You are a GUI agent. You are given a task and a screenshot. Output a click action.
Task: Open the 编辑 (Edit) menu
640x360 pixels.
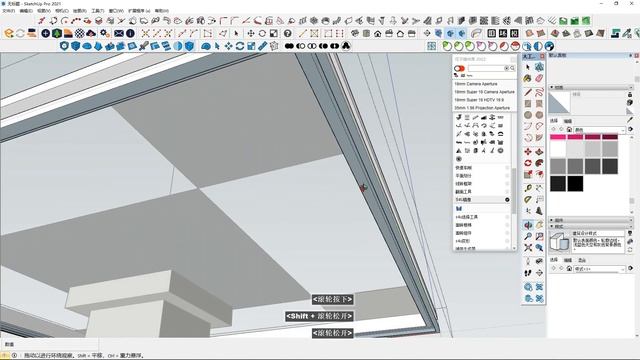pos(26,11)
